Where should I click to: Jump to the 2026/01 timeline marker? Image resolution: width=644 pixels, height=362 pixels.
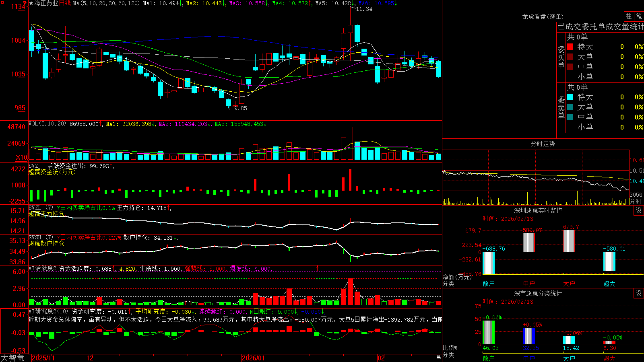click(x=254, y=358)
